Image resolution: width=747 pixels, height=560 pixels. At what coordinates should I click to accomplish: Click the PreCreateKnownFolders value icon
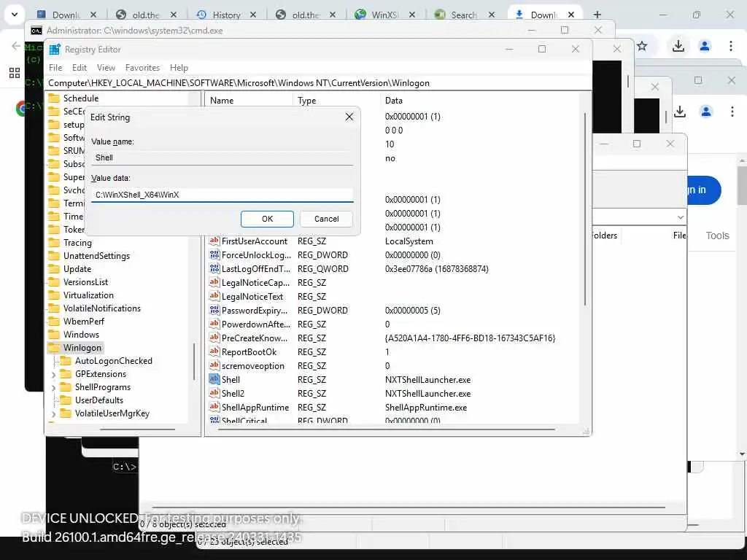pos(214,337)
